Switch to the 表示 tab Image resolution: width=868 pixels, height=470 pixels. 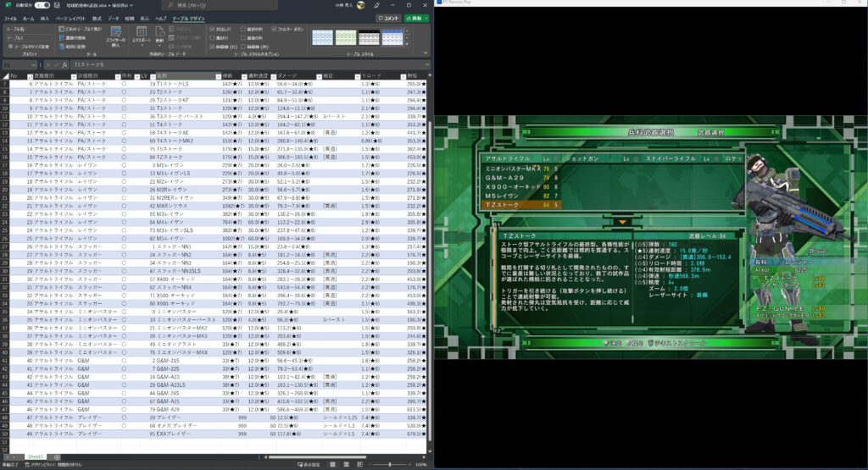144,19
